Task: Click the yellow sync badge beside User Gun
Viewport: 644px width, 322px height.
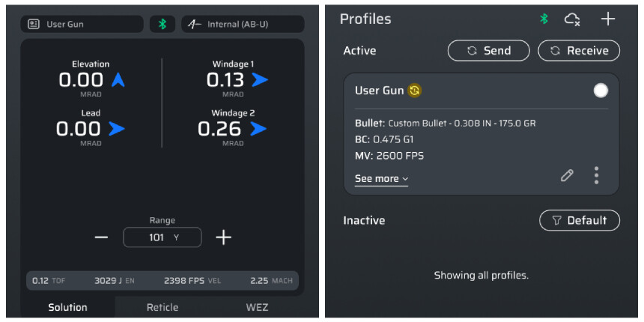Action: pyautogui.click(x=414, y=91)
